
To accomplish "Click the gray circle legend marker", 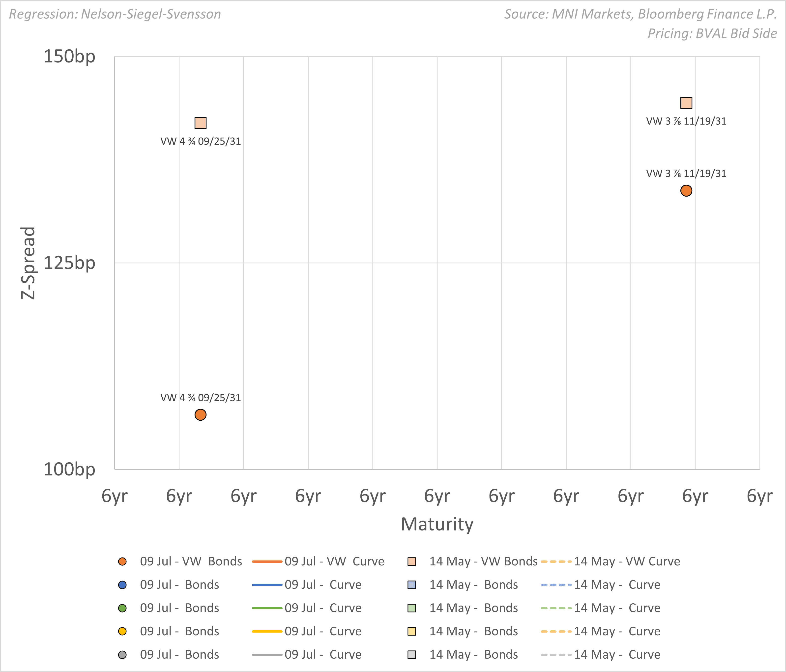I will click(122, 655).
